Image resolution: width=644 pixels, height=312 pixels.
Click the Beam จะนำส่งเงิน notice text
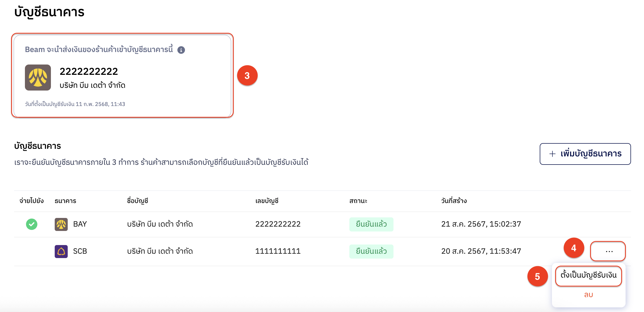click(99, 50)
